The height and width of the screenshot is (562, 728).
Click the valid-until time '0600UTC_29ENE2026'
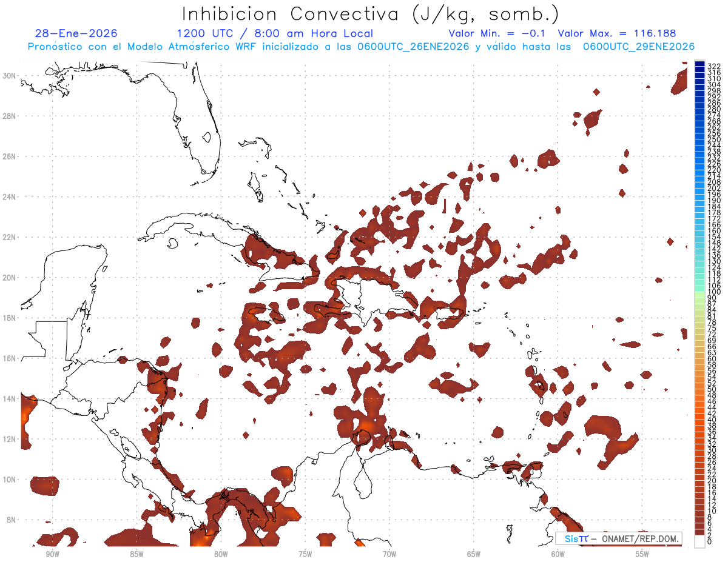point(639,47)
